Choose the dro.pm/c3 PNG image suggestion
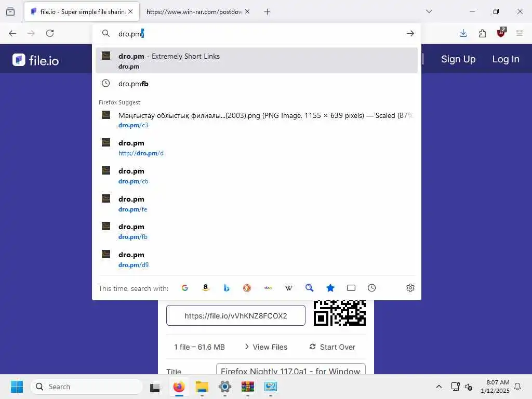532x399 pixels. [x=257, y=120]
